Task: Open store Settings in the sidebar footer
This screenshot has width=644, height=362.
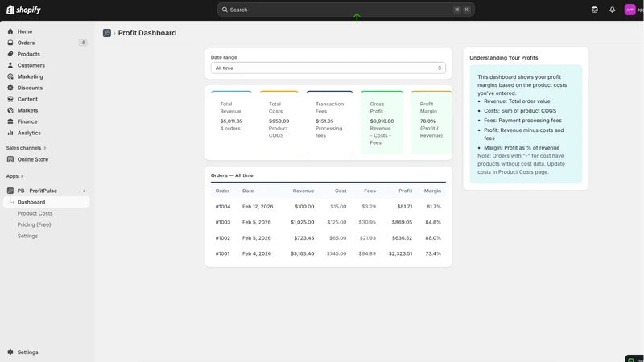Action: [x=27, y=352]
